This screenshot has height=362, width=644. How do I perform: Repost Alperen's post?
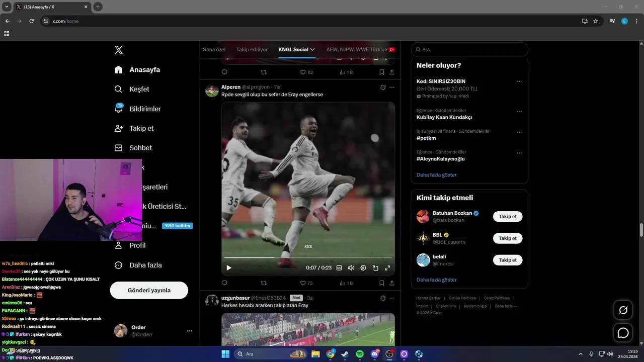tap(264, 283)
